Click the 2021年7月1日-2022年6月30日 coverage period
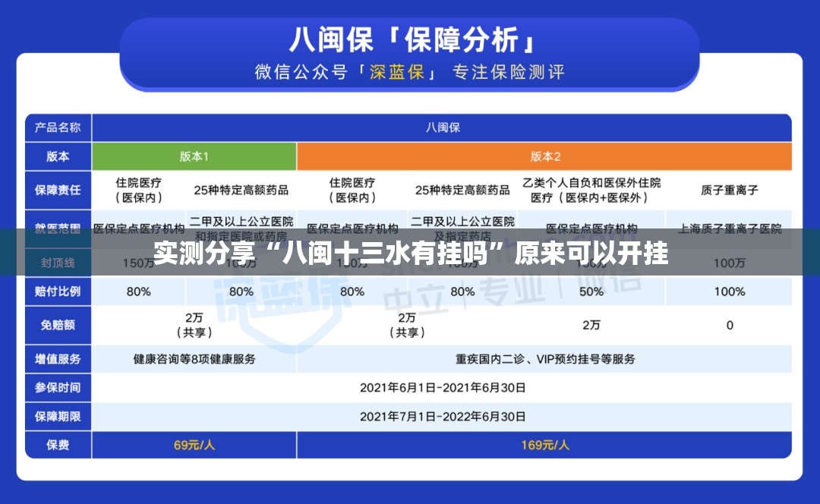The width and height of the screenshot is (820, 504). point(443,417)
